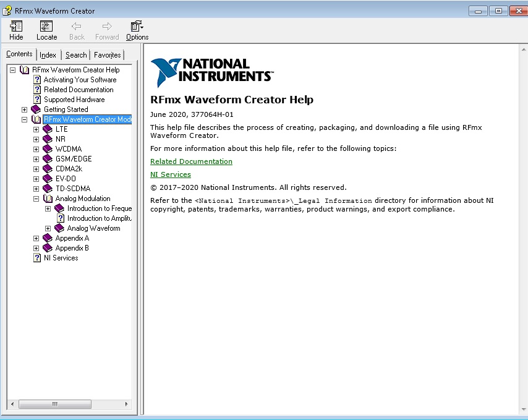The width and height of the screenshot is (528, 420).
Task: Click the purple book icon for Analog Waveform
Action: click(x=59, y=228)
